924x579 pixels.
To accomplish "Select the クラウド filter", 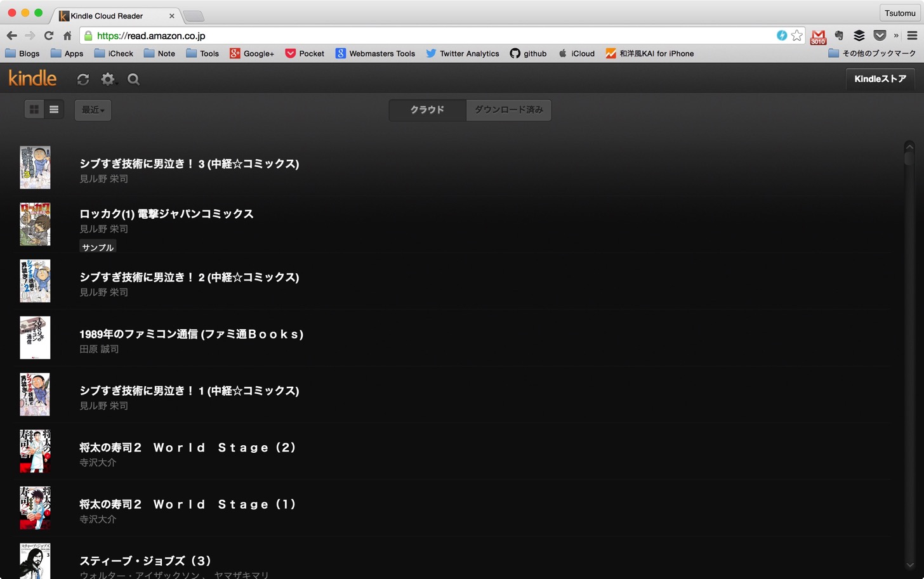I will [427, 110].
